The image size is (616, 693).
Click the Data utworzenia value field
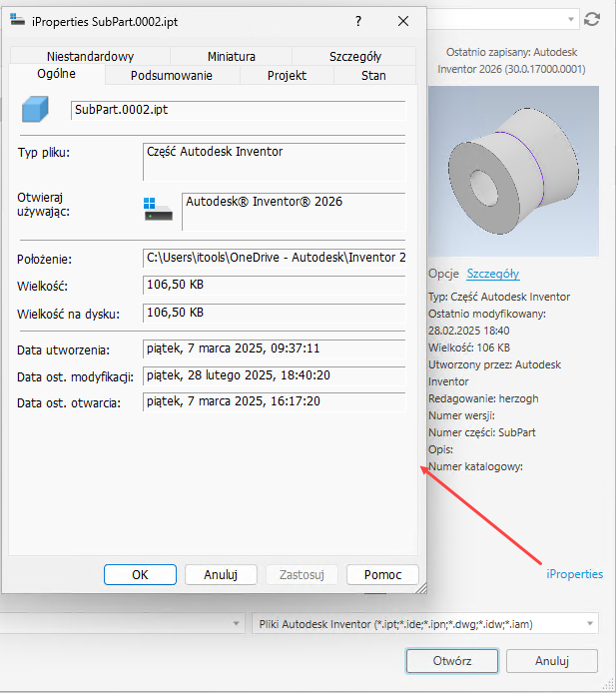(274, 348)
